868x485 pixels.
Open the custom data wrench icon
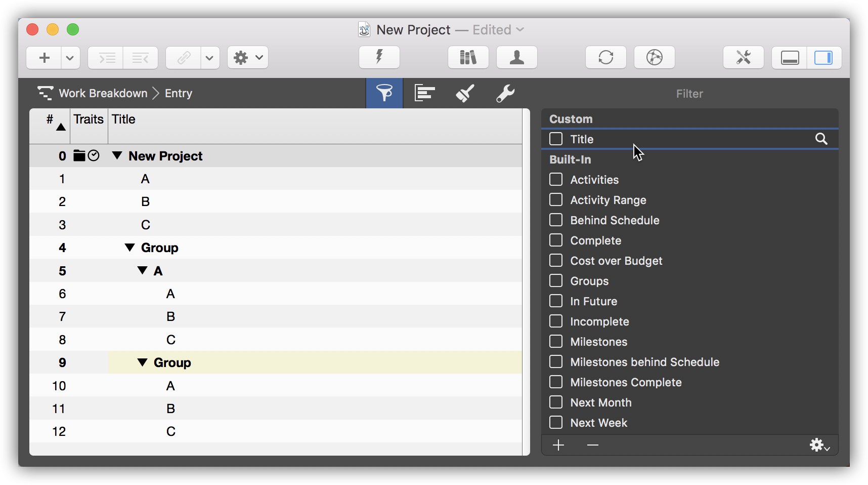click(505, 93)
